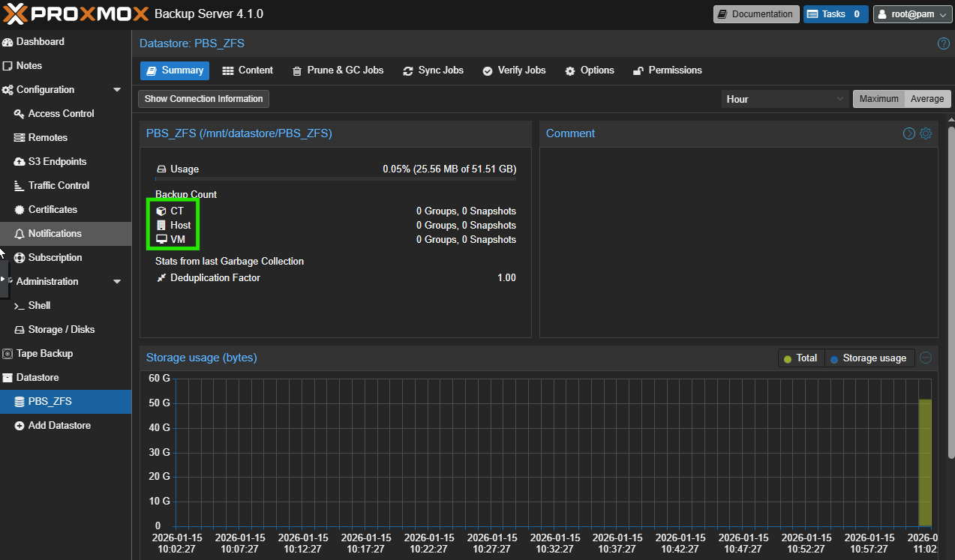The width and height of the screenshot is (955, 560).
Task: Click Show Connection Information button
Action: click(x=203, y=99)
